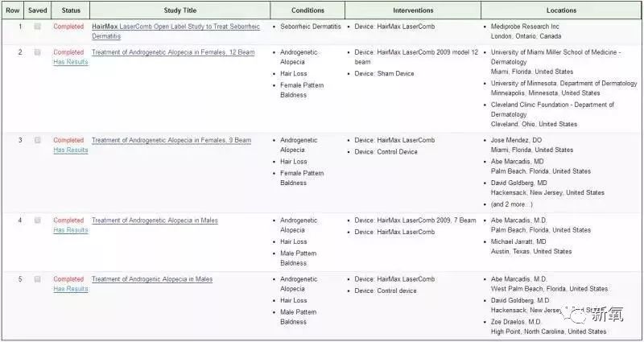Sort by the Interventions column header
644x342 pixels.
point(413,10)
